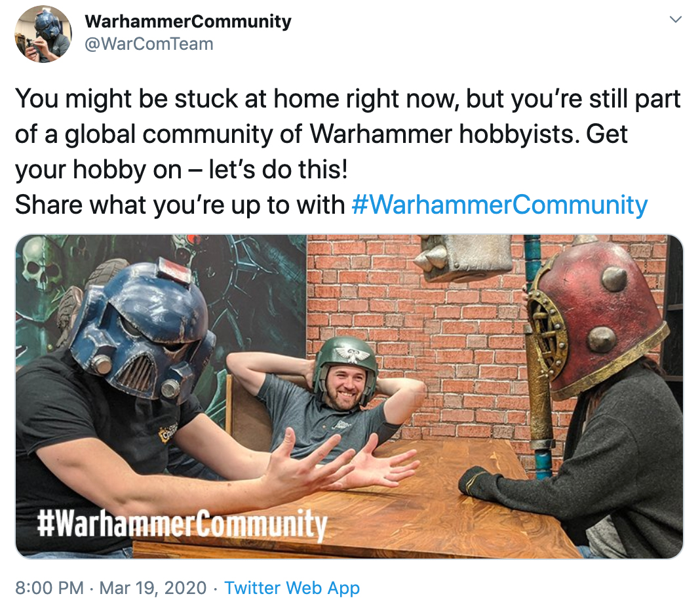Open the tweet options chevron menu
This screenshot has width=700, height=615.
coord(676,19)
